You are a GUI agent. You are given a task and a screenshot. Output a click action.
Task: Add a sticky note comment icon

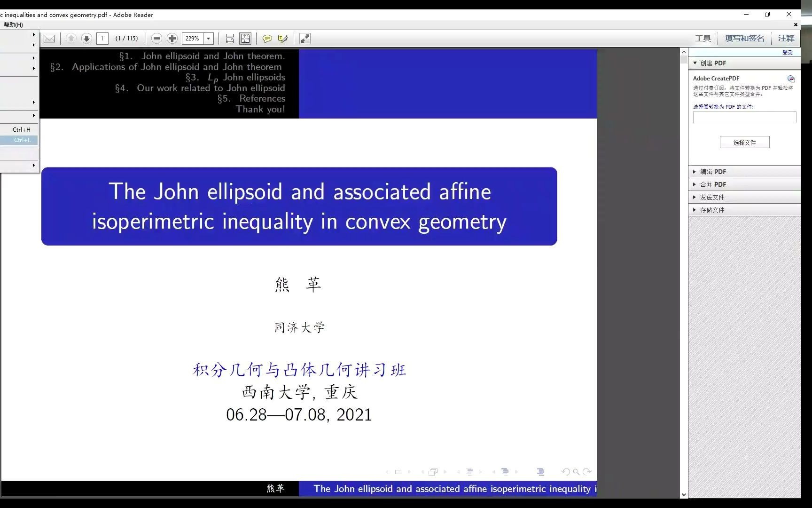click(267, 39)
